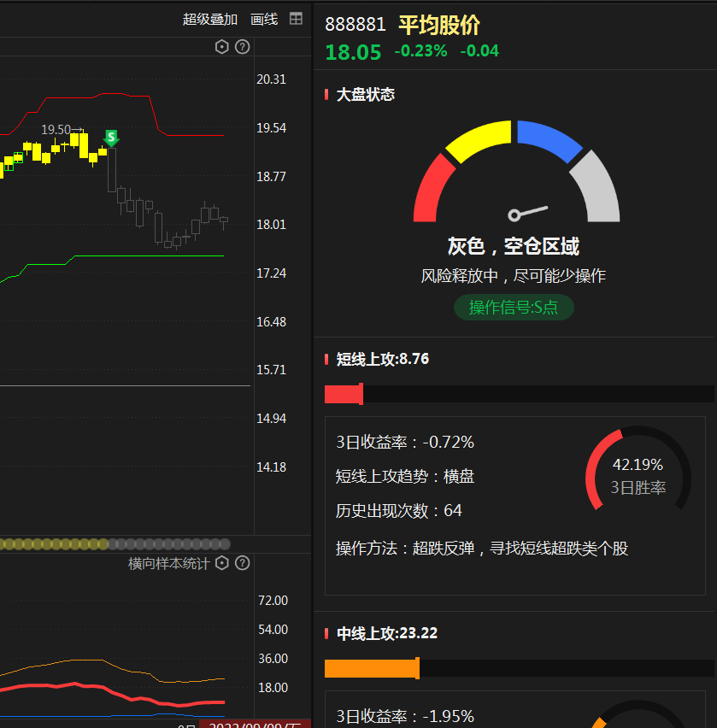The image size is (717, 728).
Task: Click the 20.31 price axis label
Action: (272, 79)
